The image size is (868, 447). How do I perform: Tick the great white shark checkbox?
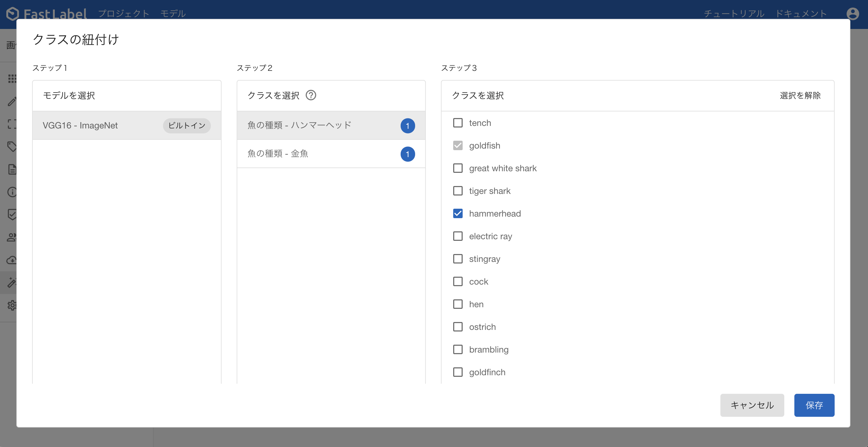coord(458,168)
